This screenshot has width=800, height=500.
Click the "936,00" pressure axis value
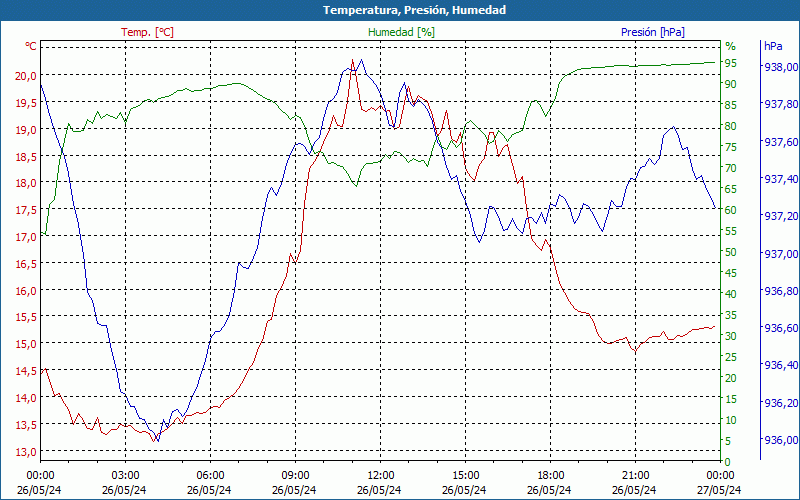[781, 440]
